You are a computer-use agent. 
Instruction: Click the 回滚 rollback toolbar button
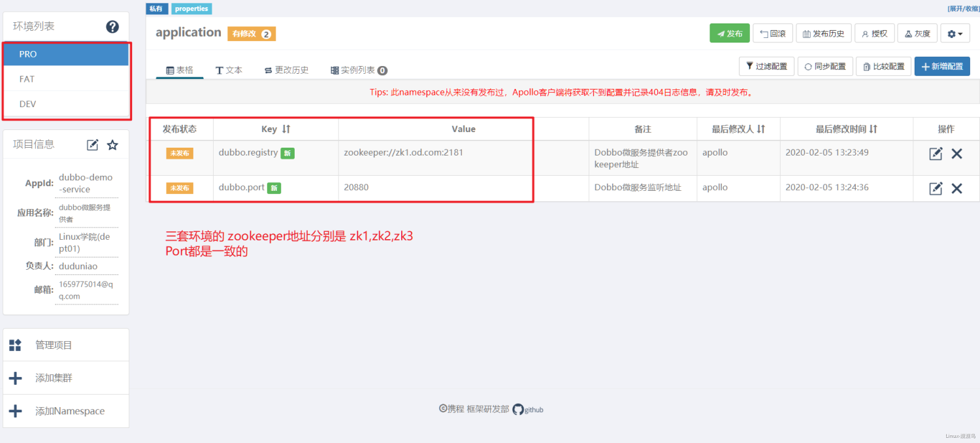pyautogui.click(x=773, y=33)
